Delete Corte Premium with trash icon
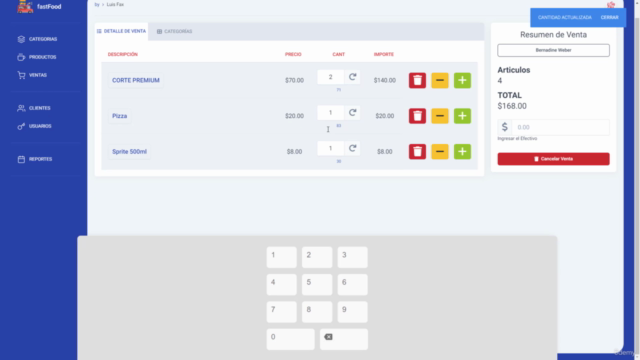This screenshot has width=640, height=360. coord(417,80)
